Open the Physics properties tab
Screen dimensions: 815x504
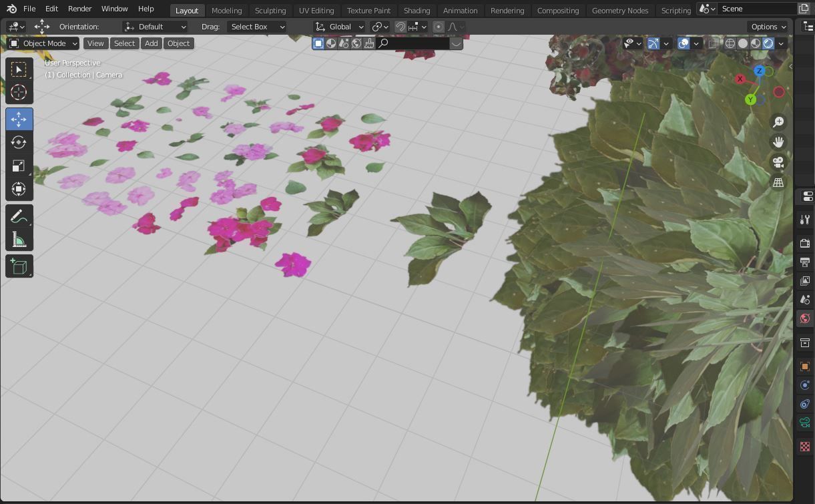tap(805, 385)
